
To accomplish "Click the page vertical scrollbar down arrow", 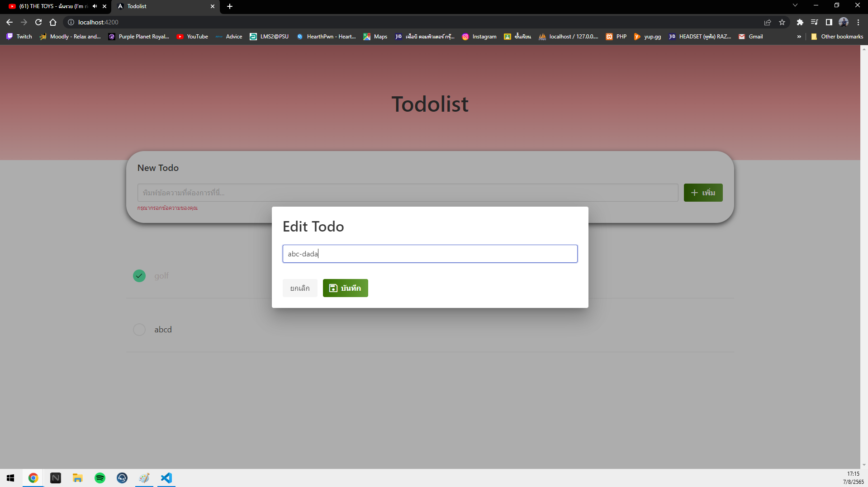I will (x=864, y=465).
